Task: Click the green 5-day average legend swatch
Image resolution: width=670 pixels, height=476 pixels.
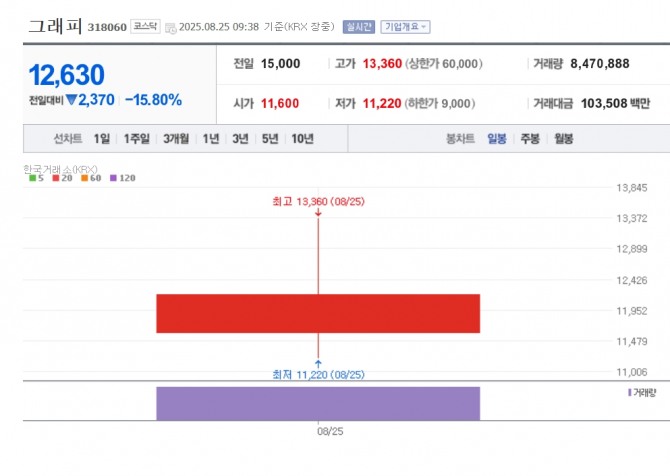Action: 32,178
